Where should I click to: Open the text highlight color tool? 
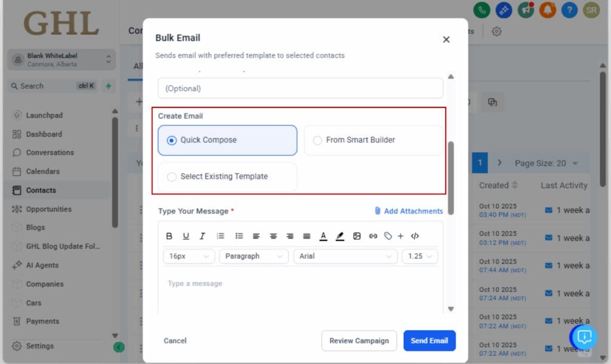pos(340,236)
